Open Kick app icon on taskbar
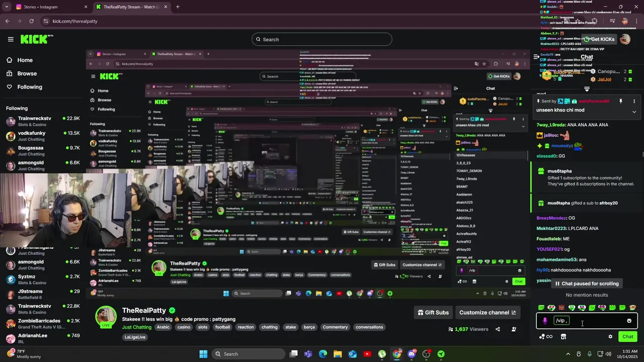This screenshot has width=644, height=362. click(441, 354)
